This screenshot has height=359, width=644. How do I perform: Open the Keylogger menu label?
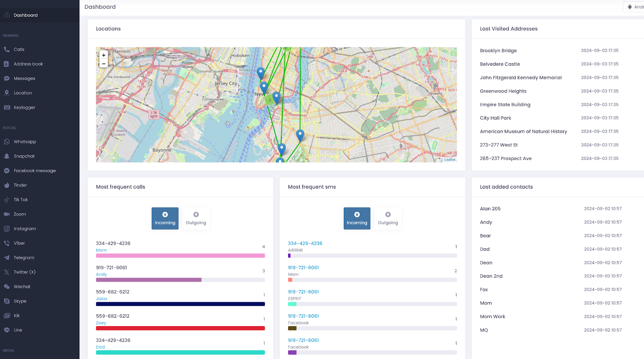[x=25, y=108]
